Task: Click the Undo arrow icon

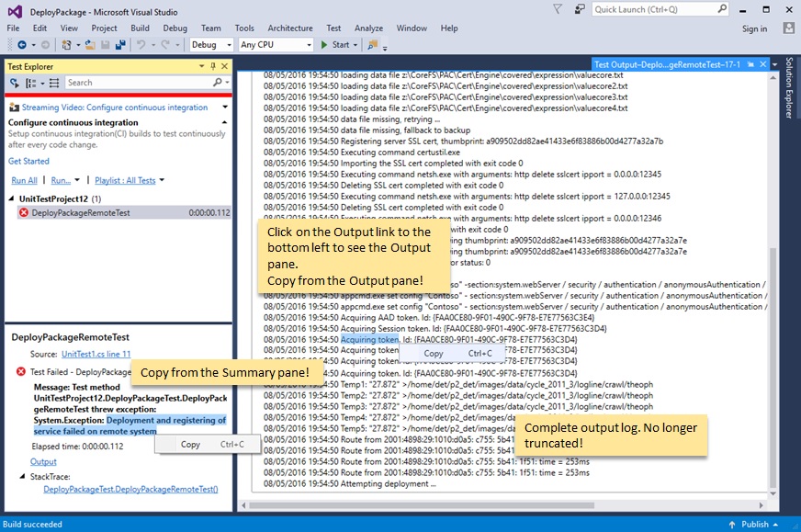Action: tap(141, 45)
